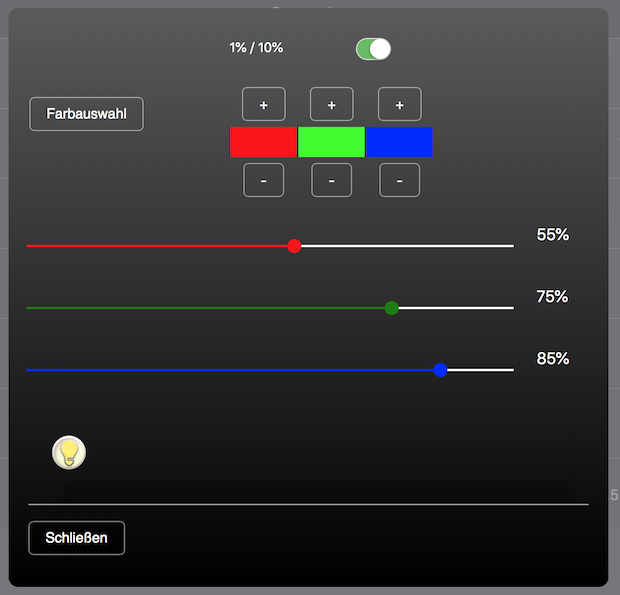Select the blue color swatch

pos(399,142)
